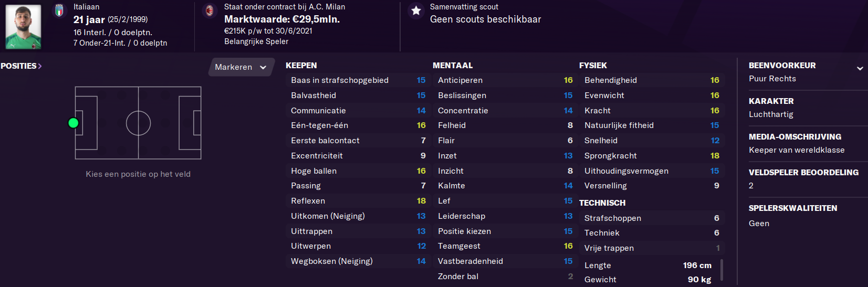Select the Sprongkracht attribute row
This screenshot has height=287, width=868.
pyautogui.click(x=652, y=156)
